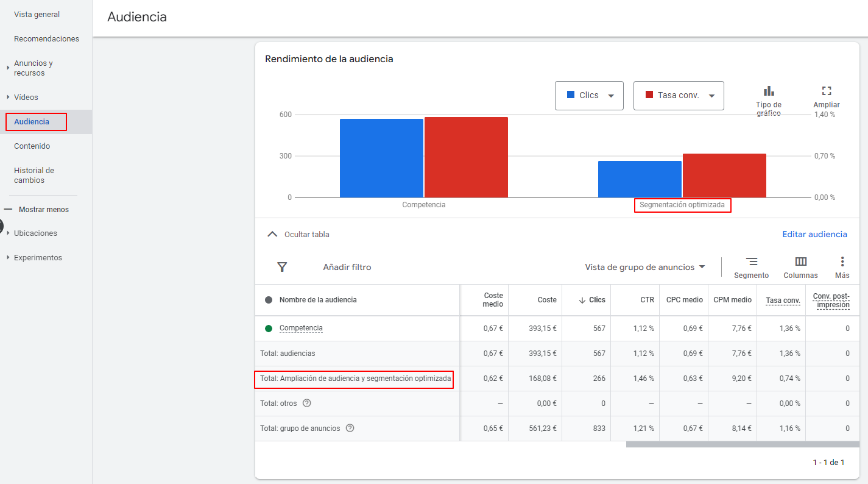868x484 pixels.
Task: Click Coste column header
Action: pyautogui.click(x=547, y=300)
